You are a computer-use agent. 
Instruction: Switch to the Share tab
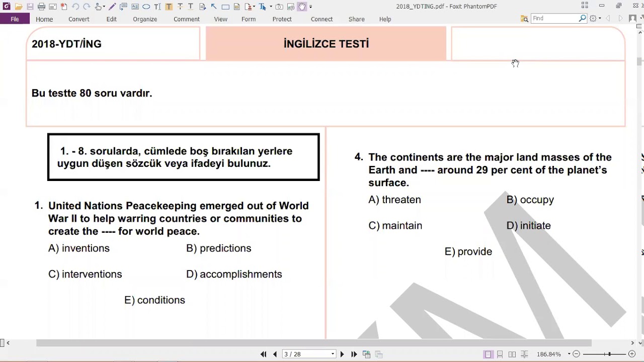pyautogui.click(x=357, y=19)
